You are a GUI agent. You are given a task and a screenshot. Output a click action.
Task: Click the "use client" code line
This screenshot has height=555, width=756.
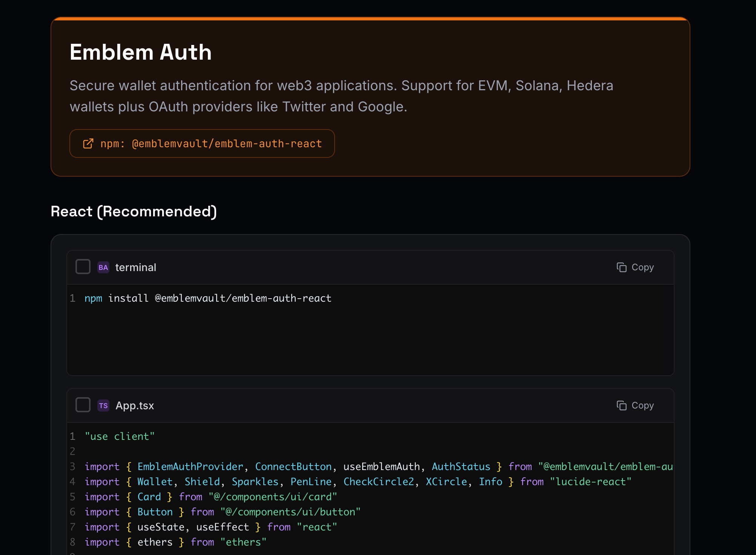pos(120,436)
